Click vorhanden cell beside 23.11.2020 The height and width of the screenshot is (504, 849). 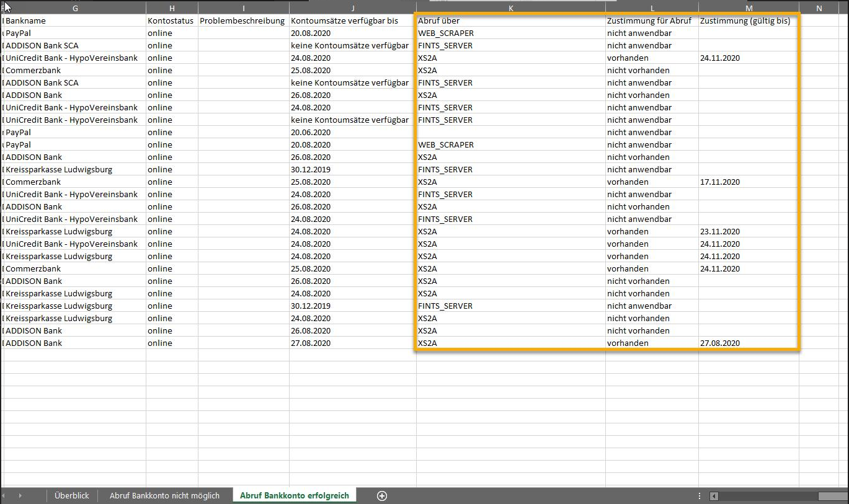652,231
